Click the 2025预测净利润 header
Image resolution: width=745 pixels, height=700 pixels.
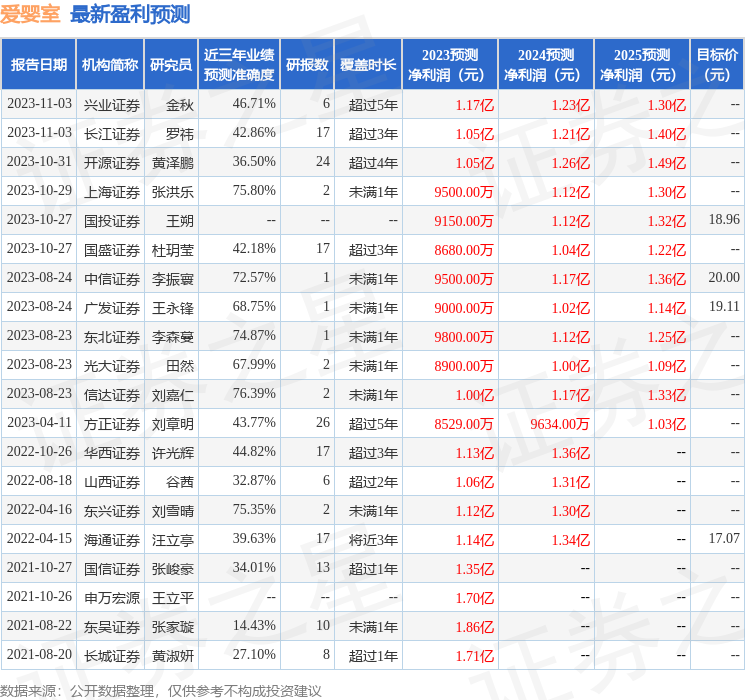point(642,65)
